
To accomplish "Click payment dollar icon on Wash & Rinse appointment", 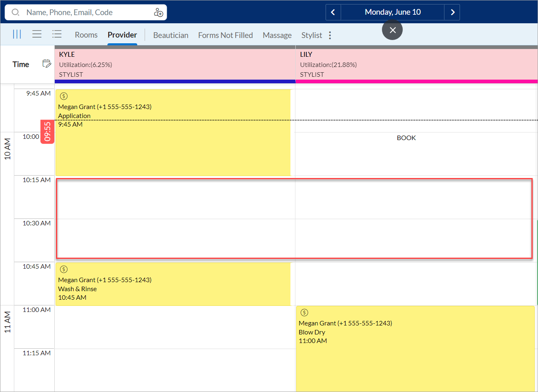I will point(64,269).
